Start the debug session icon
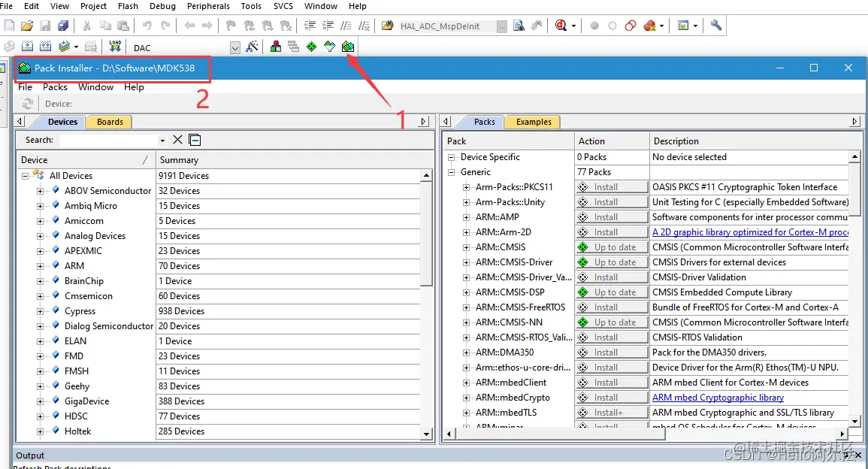Viewport: 868px width, 469px height. [561, 26]
